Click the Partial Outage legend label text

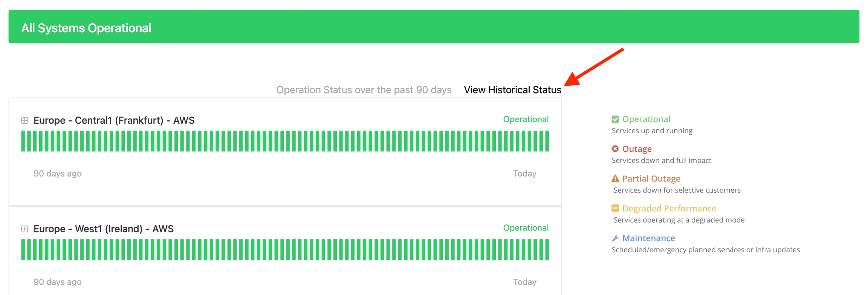click(x=651, y=178)
